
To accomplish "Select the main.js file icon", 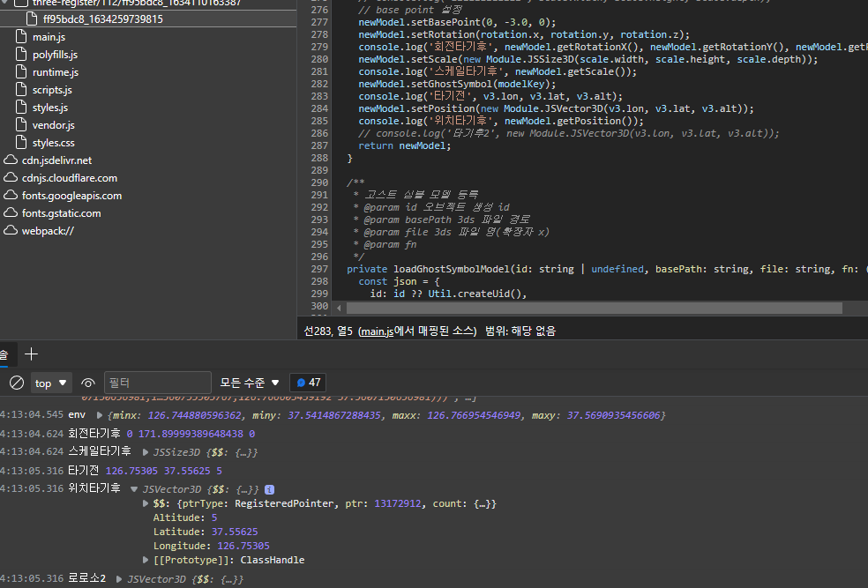I will click(x=19, y=36).
